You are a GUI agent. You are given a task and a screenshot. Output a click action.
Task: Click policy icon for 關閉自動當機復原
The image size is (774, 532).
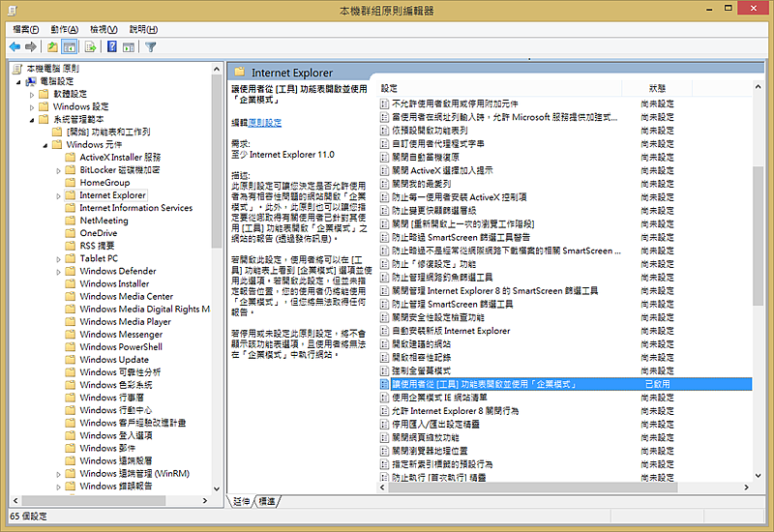pos(384,157)
